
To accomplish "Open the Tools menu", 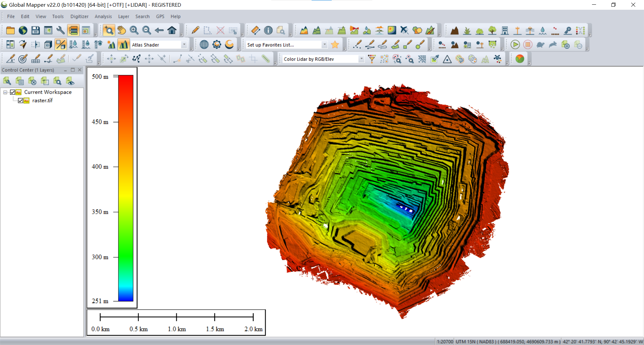I will pos(58,16).
